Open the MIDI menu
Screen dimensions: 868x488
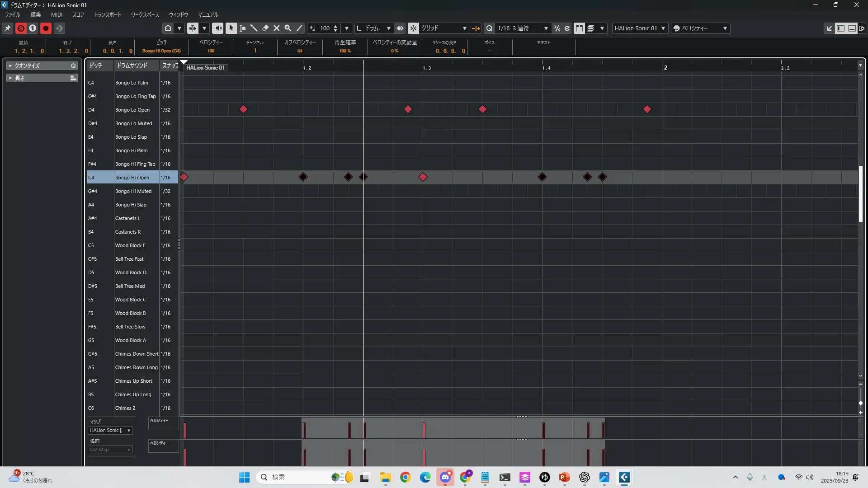click(57, 14)
